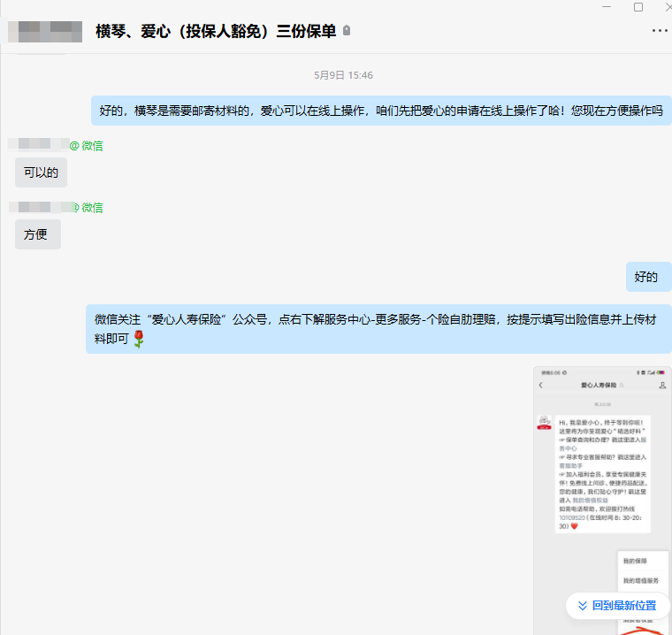Open the chat options three-dot menu
The height and width of the screenshot is (635, 672).
click(x=660, y=31)
